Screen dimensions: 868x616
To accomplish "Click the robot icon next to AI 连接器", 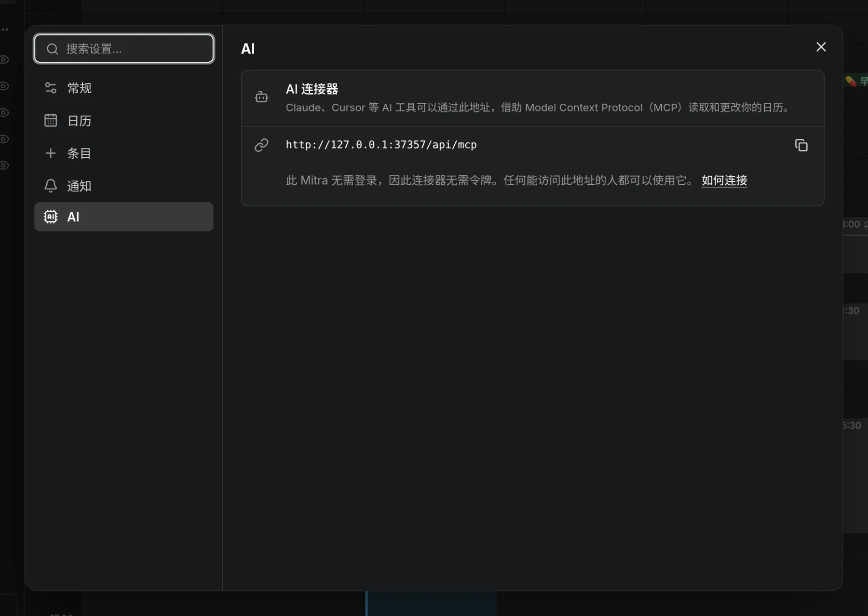I will [x=261, y=97].
